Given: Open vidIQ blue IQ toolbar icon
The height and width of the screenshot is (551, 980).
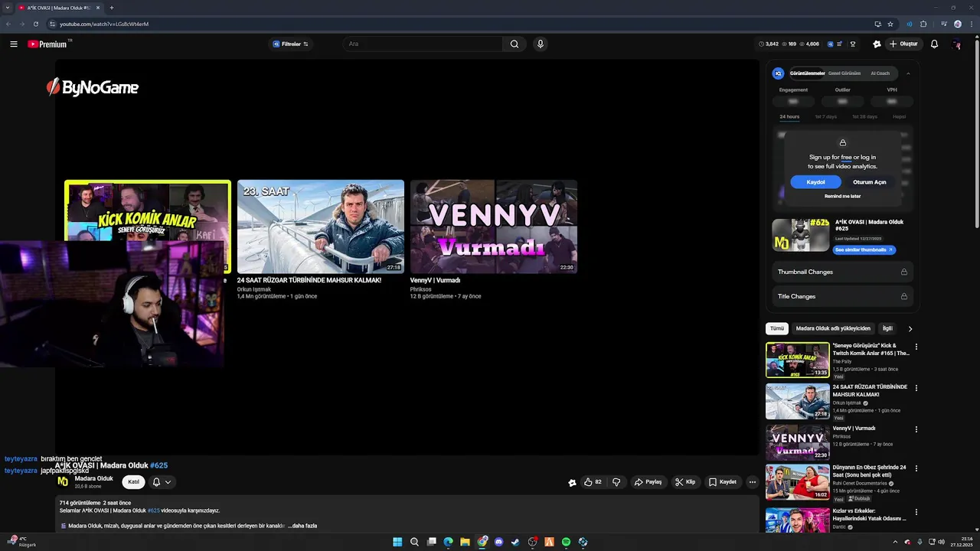Looking at the screenshot, I should (x=829, y=44).
